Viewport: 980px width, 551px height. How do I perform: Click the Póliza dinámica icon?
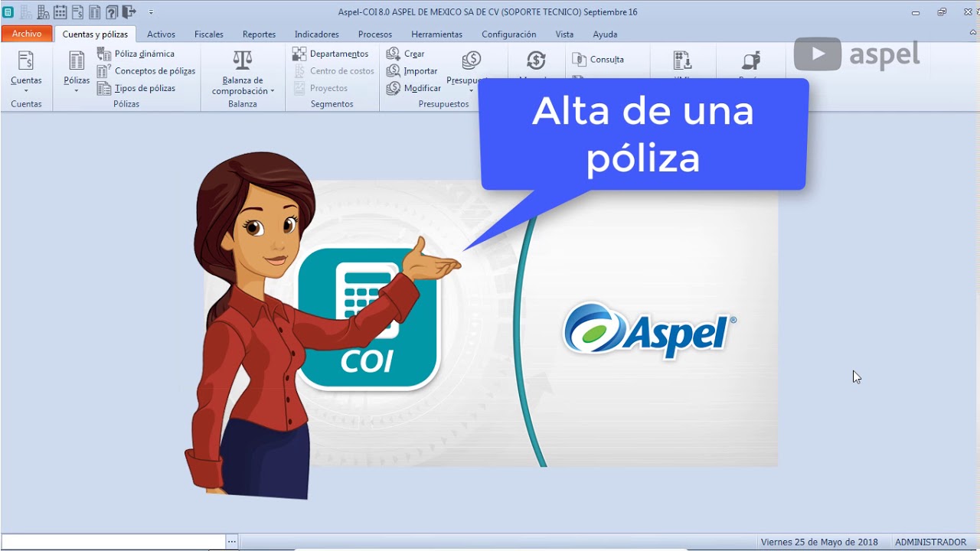point(104,54)
